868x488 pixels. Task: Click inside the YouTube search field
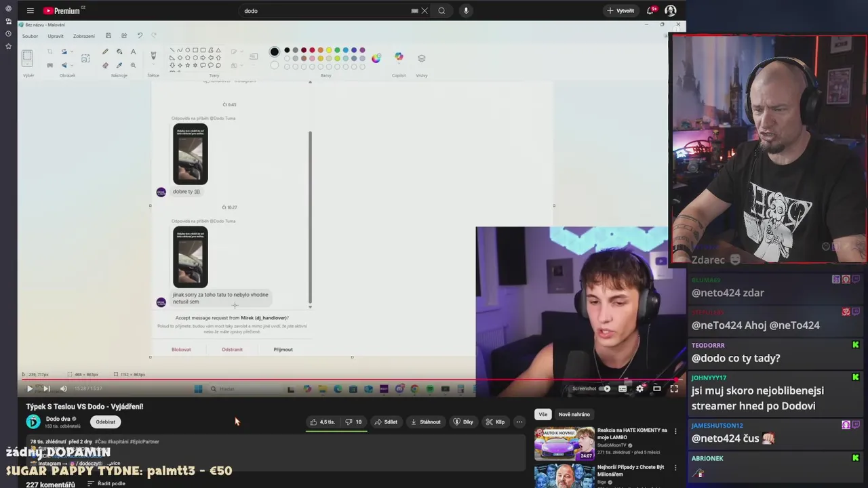325,11
